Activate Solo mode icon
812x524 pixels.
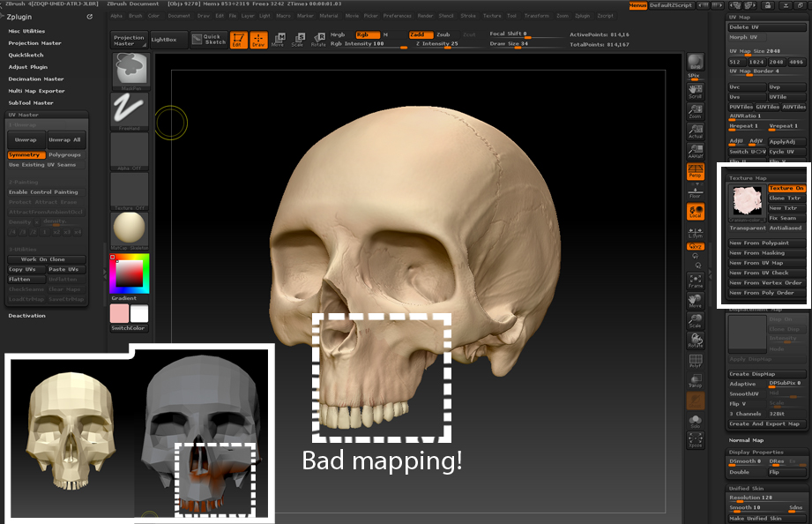click(x=696, y=422)
